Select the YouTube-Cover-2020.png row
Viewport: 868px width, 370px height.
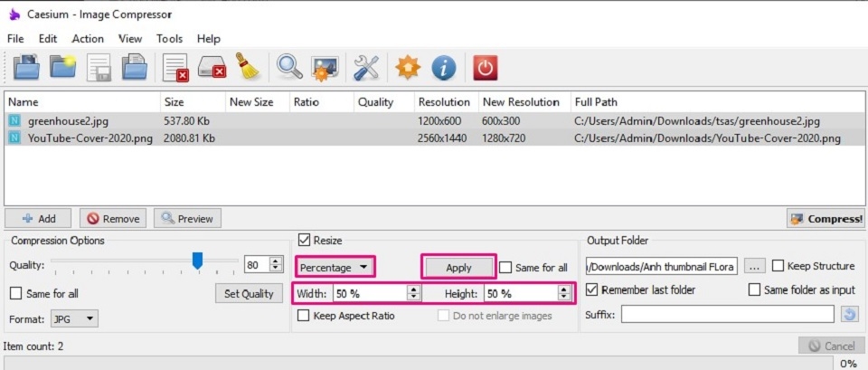point(434,138)
